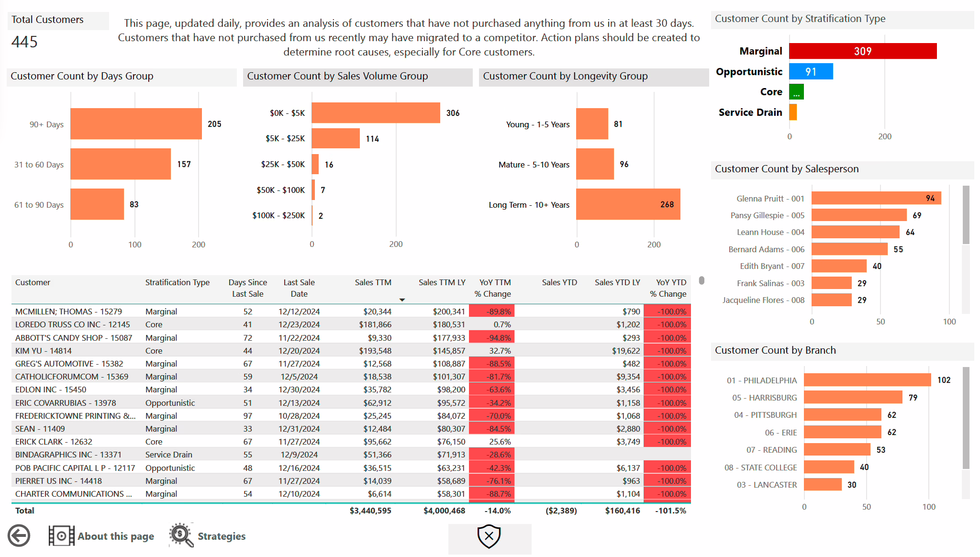The height and width of the screenshot is (557, 980).
Task: Select the 90+ Days bar
Action: click(136, 124)
